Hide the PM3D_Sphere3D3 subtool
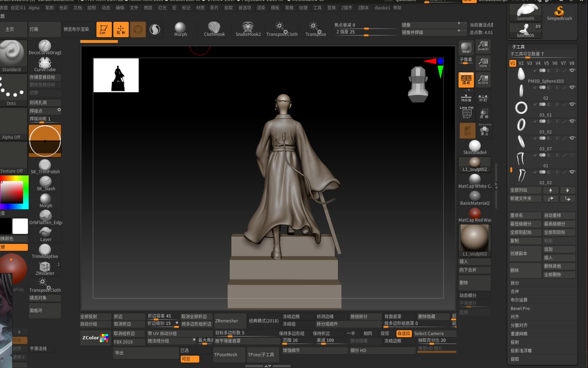Image resolution: width=588 pixels, height=368 pixels. 572,70
